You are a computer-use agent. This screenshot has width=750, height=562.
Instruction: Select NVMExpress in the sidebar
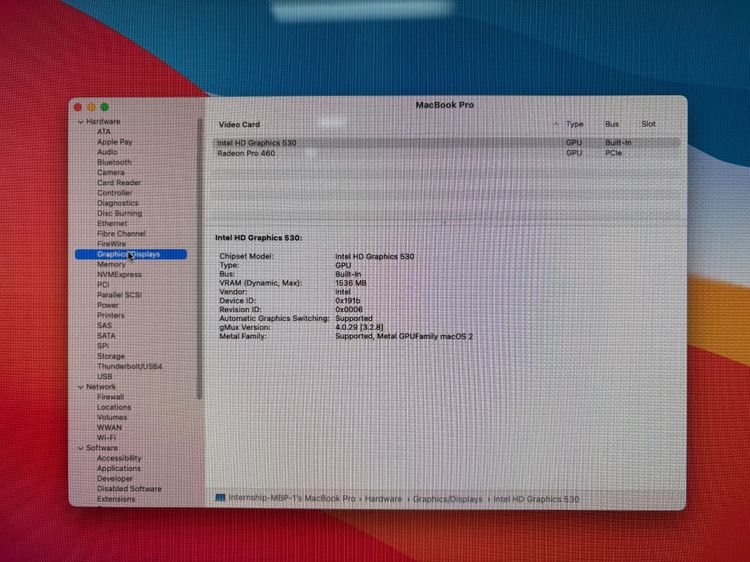point(120,275)
